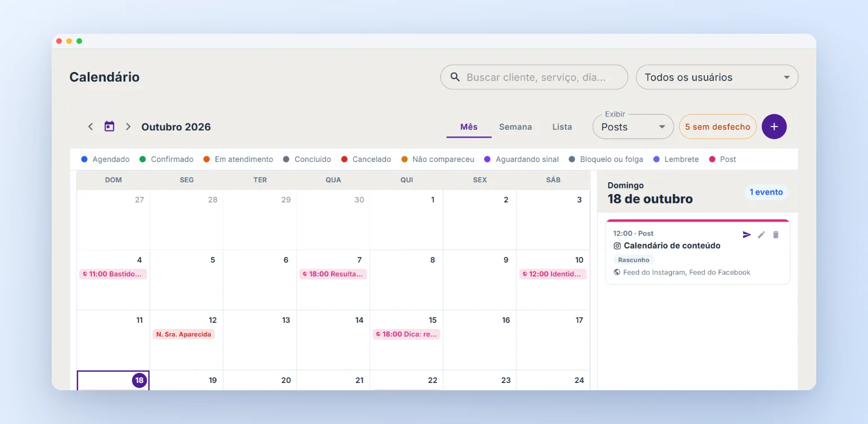Open the 18:00 Dica post on day 15
The width and height of the screenshot is (868, 424).
click(406, 334)
